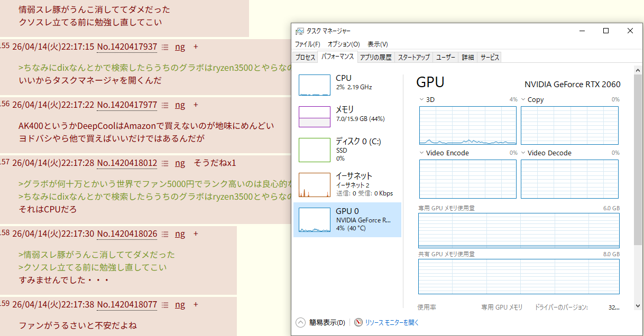644x336 pixels.
Task: Click the list icon beside No.1420418012
Action: (x=165, y=163)
